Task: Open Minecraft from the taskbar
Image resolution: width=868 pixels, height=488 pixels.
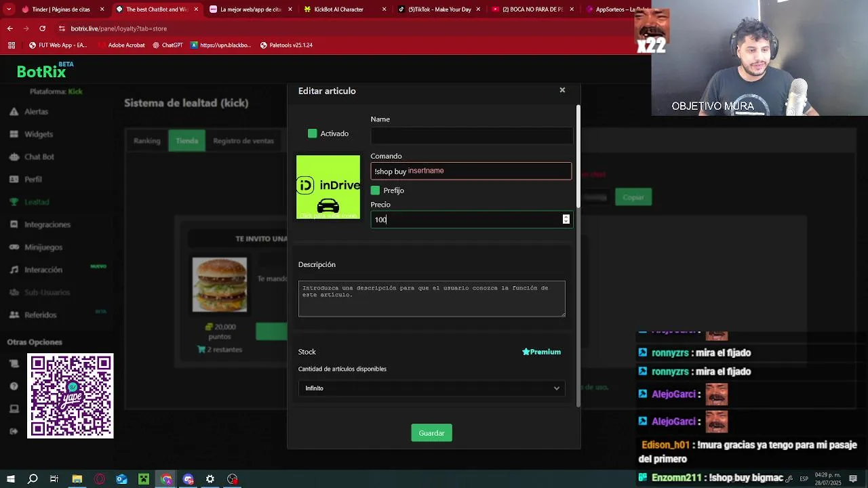Action: [144, 479]
